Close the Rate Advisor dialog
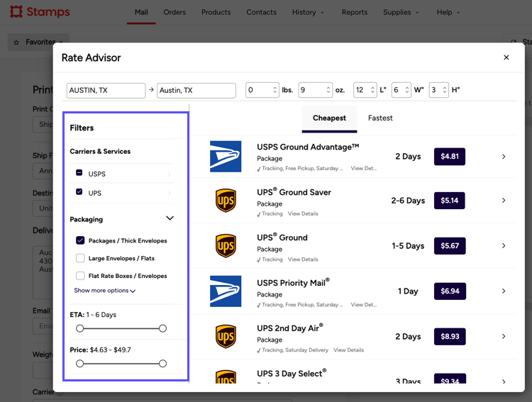The image size is (532, 402). pos(506,57)
